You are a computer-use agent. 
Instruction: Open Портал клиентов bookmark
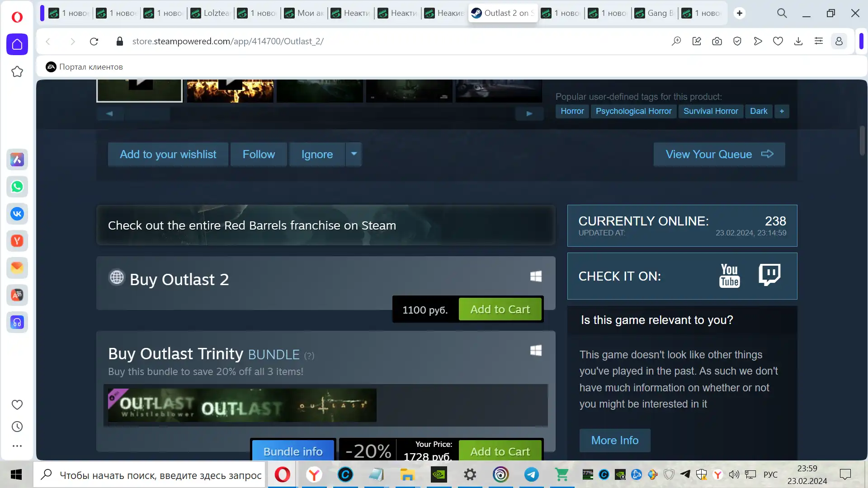click(85, 67)
